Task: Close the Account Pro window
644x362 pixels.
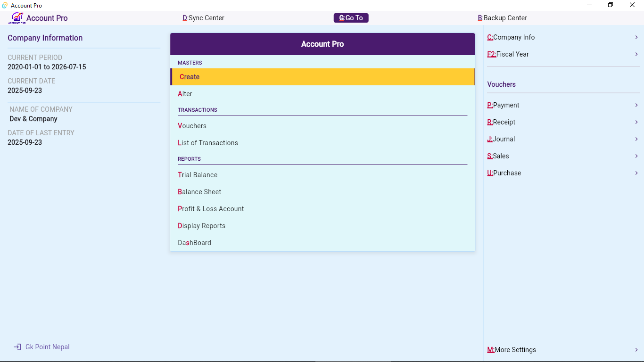Action: [x=632, y=5]
